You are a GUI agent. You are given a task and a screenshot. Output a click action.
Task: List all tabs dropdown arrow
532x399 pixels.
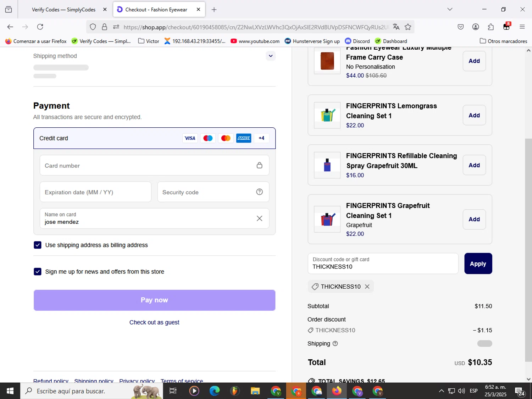[450, 9]
